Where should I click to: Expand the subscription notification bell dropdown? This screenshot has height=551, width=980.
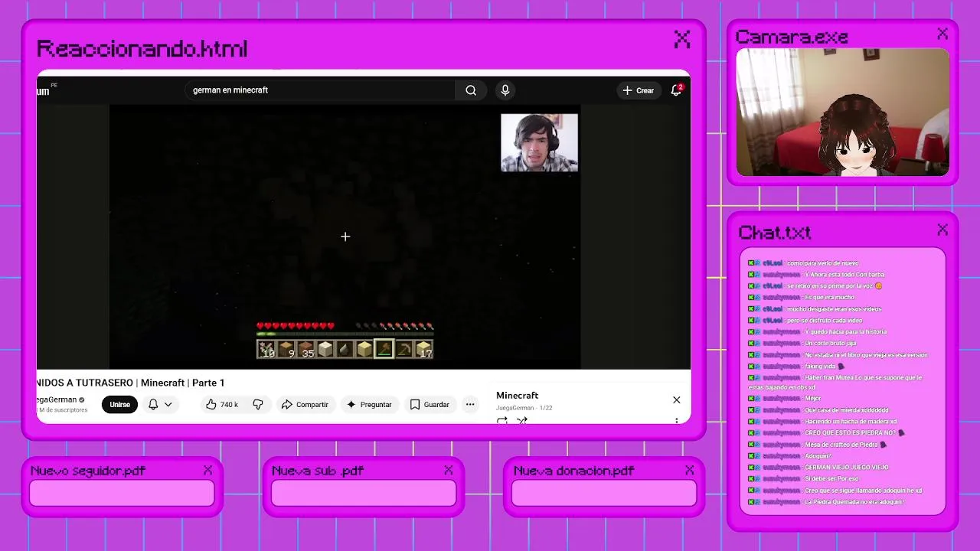pyautogui.click(x=160, y=404)
